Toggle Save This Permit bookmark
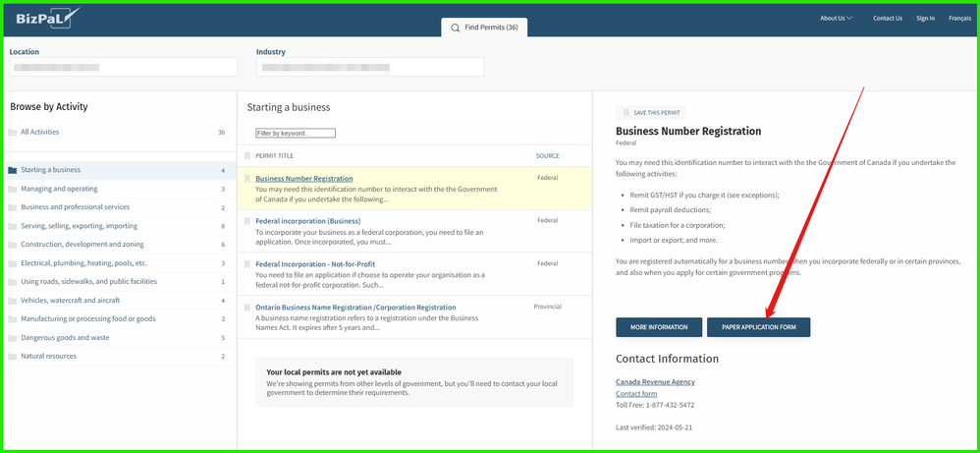980x453 pixels. pos(650,113)
